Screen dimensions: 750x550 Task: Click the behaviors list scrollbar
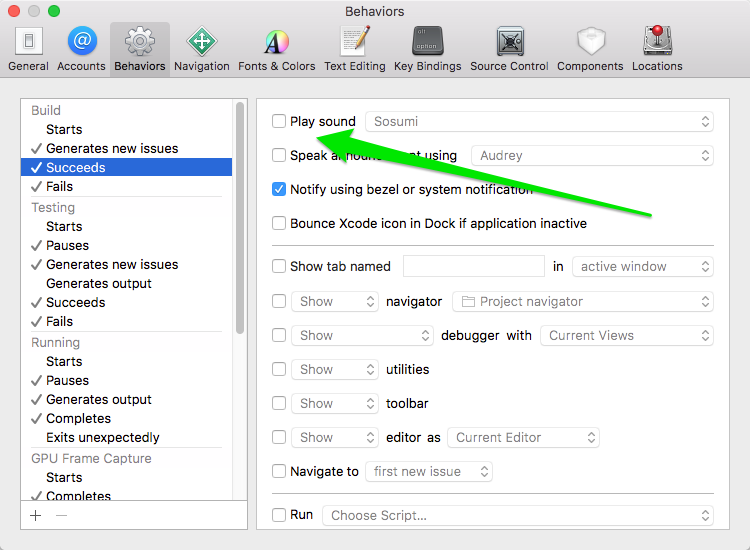[x=240, y=218]
